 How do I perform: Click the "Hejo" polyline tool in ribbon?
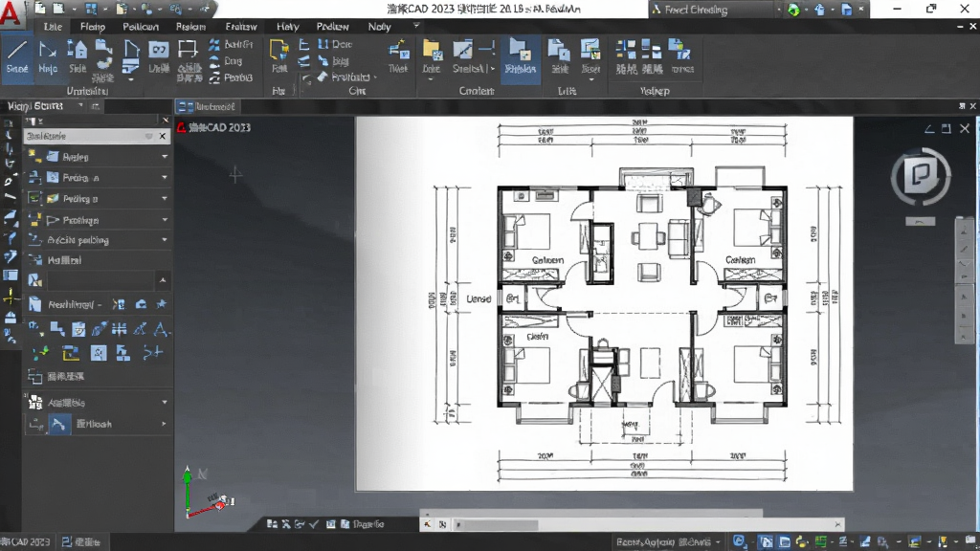[48, 57]
